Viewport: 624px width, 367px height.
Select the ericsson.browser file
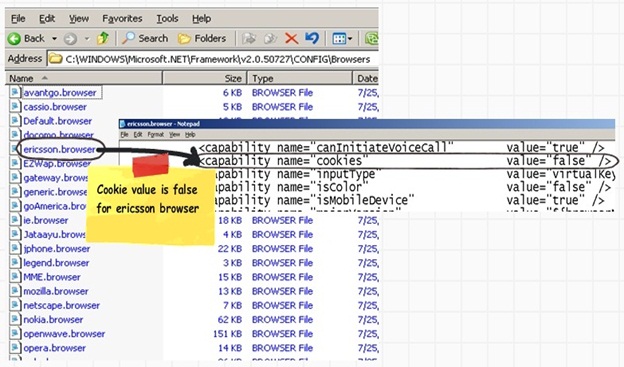coord(59,150)
